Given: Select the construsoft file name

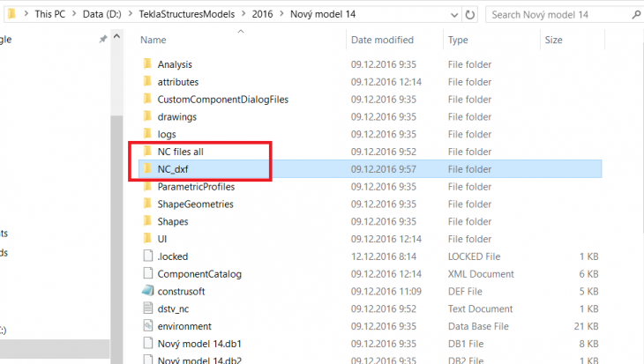Looking at the screenshot, I should 181,292.
